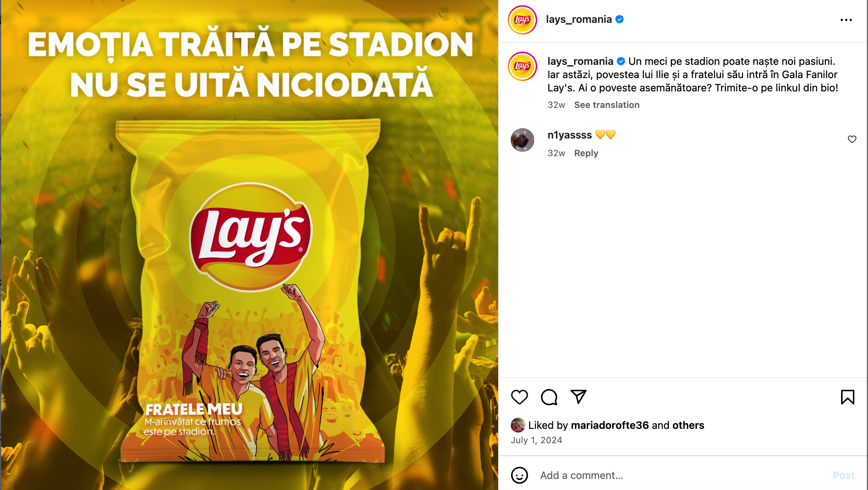868x490 pixels.
Task: Open emoji picker smiley icon
Action: (x=519, y=475)
